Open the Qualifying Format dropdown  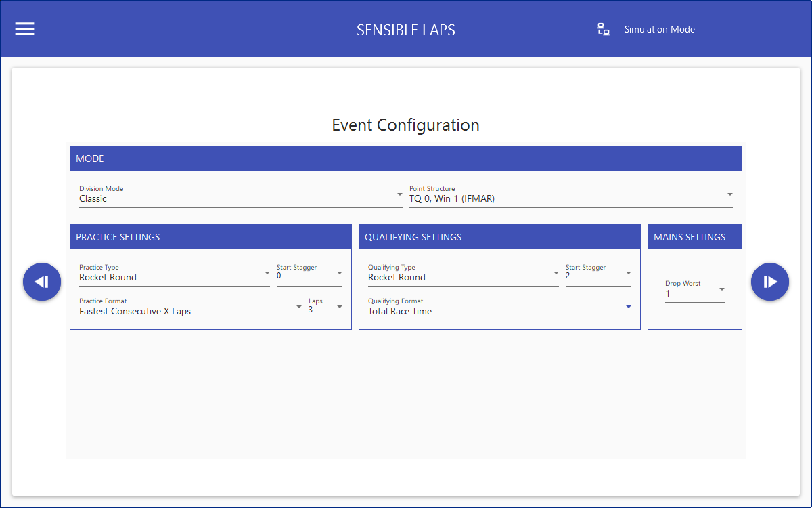click(x=499, y=311)
